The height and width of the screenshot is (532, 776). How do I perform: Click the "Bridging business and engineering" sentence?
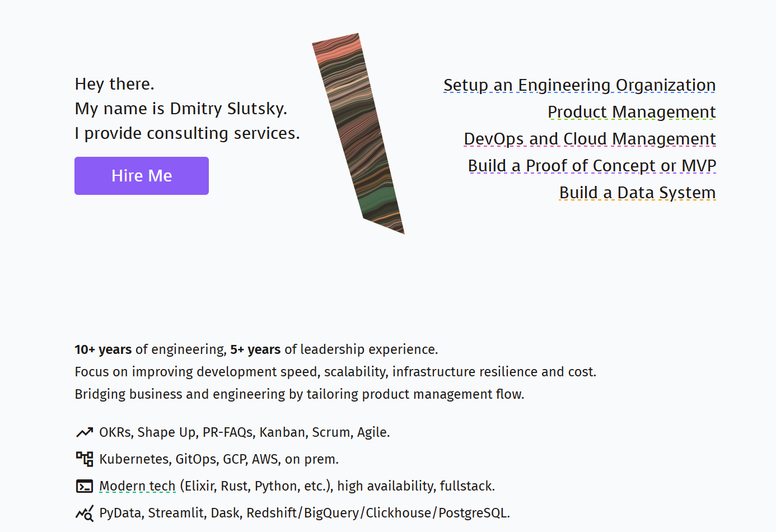pyautogui.click(x=300, y=394)
